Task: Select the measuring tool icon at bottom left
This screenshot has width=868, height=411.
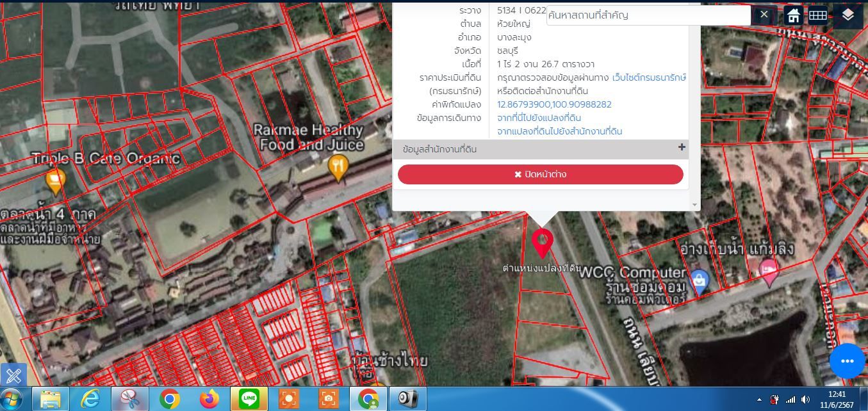Action: (13, 375)
